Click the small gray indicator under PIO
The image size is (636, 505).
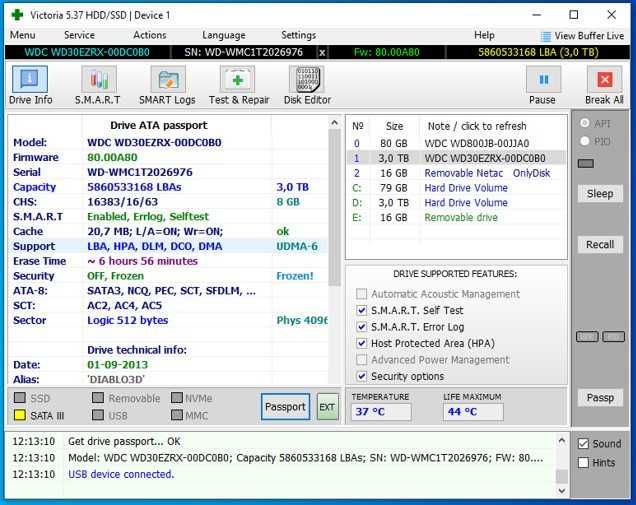pyautogui.click(x=585, y=163)
